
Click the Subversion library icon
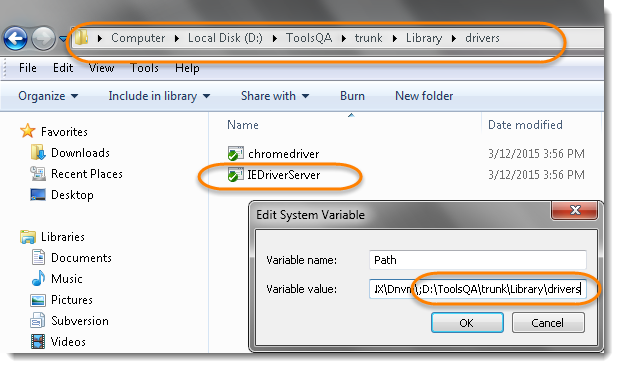(38, 321)
